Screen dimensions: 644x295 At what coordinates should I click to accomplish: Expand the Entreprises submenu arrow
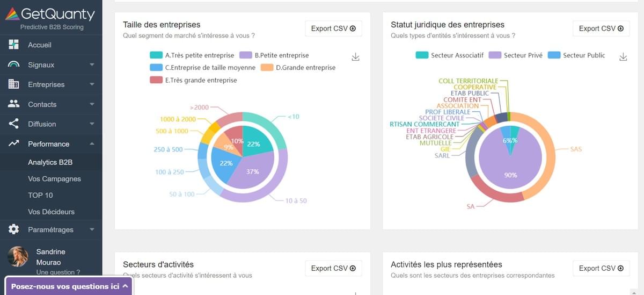92,84
